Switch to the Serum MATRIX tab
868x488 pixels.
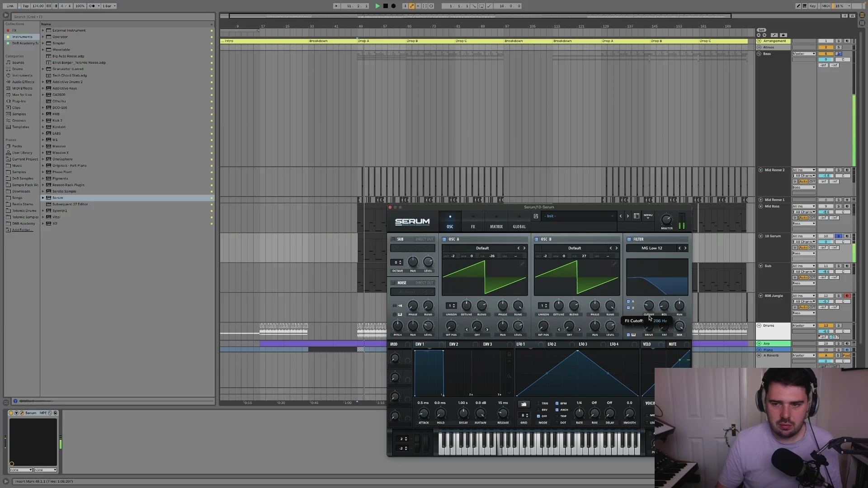point(496,221)
